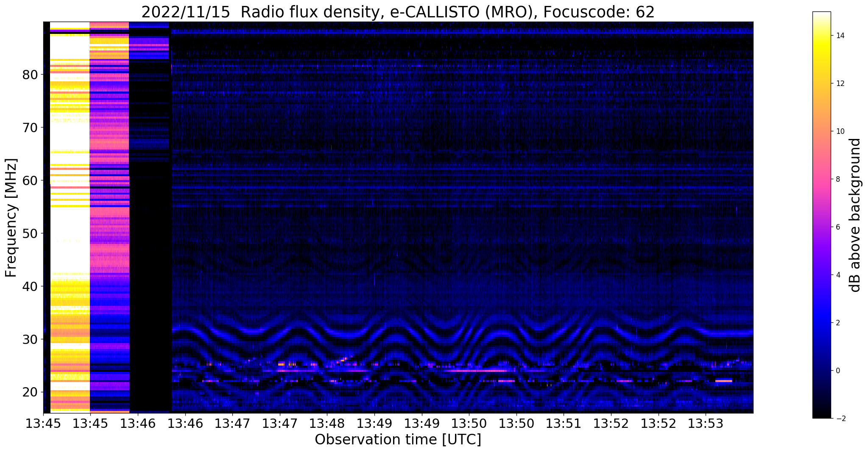Click the colorbar tick value 6
This screenshot has height=452, width=868.
(837, 227)
